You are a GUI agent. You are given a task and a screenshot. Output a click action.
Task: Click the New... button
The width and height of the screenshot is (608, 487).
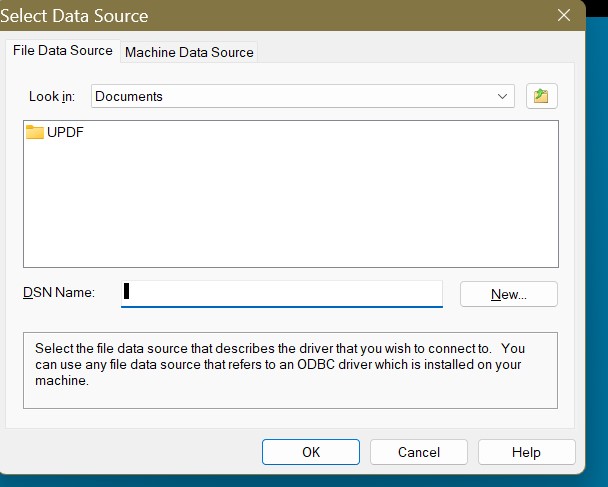click(509, 294)
